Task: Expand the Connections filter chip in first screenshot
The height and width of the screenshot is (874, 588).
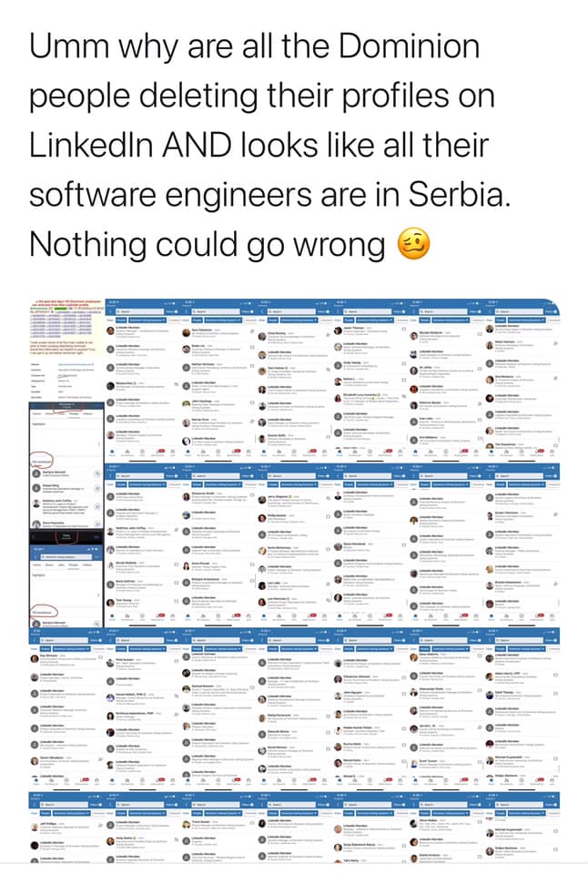Action: (x=175, y=320)
